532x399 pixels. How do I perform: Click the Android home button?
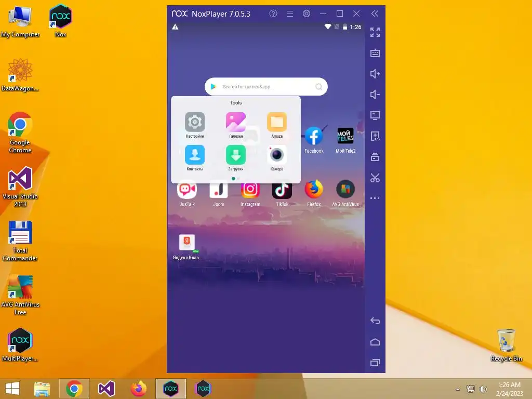(375, 342)
